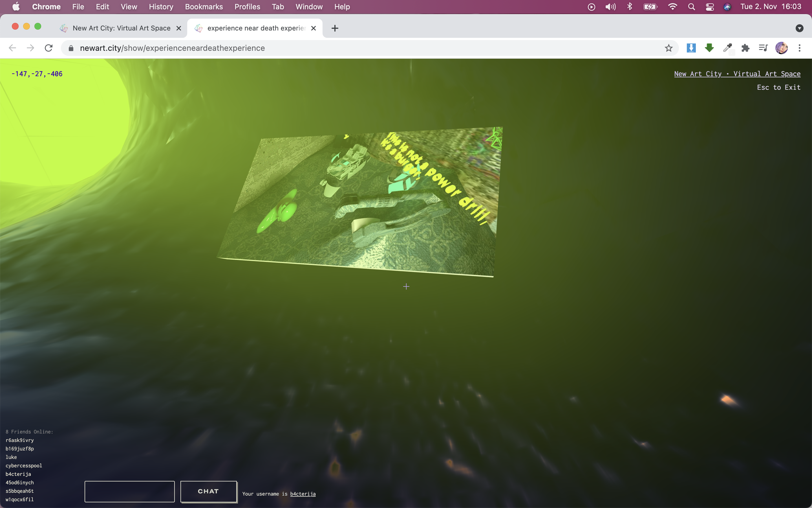The height and width of the screenshot is (508, 812).
Task: Select friend r6ask9ivry in list
Action: pos(19,440)
